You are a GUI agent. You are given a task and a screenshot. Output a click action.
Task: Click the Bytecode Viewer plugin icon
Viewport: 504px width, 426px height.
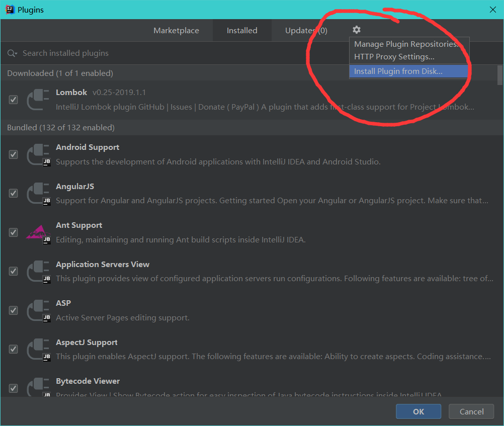(x=38, y=387)
